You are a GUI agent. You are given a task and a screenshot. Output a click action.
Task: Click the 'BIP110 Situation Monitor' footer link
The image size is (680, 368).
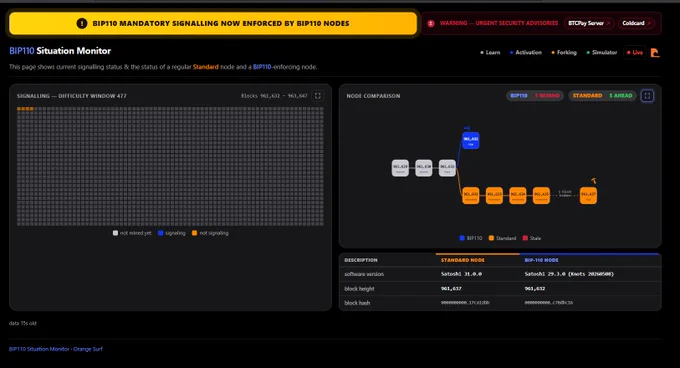tap(39, 349)
